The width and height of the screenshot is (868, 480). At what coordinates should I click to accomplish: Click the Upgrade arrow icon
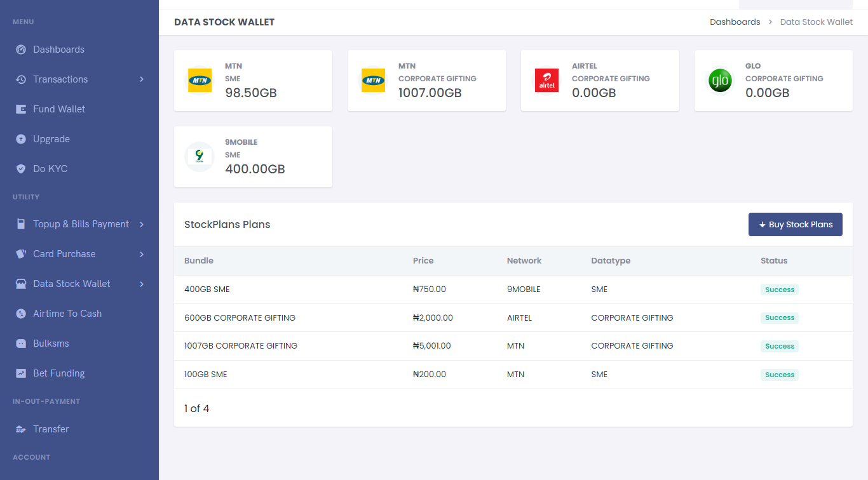(21, 139)
